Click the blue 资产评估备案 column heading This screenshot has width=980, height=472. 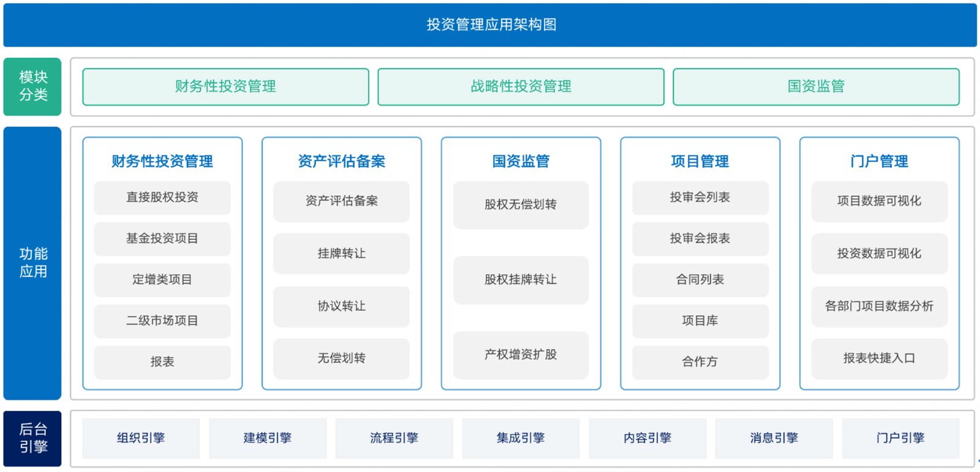342,161
